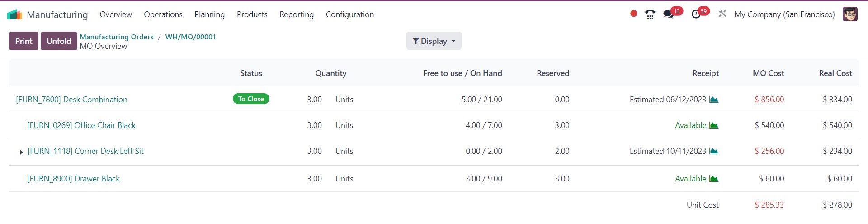Click the $ 234.00 Real Cost value
The height and width of the screenshot is (224, 868).
click(x=837, y=151)
